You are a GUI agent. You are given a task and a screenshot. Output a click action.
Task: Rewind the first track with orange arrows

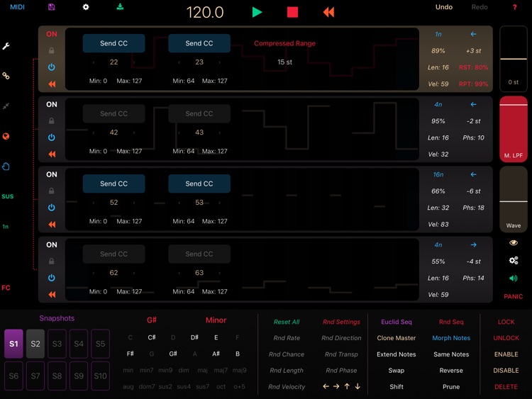[52, 84]
